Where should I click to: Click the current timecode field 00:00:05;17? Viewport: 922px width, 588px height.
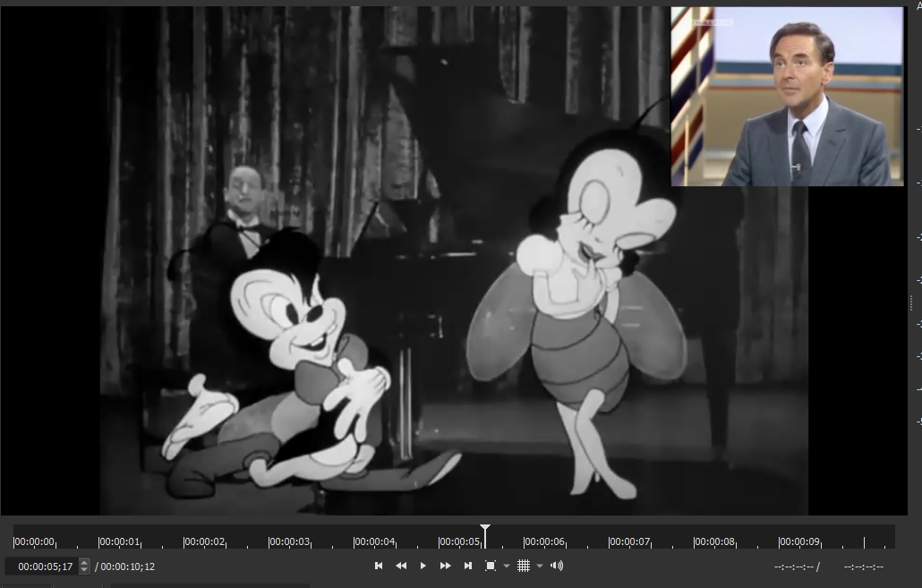click(46, 567)
